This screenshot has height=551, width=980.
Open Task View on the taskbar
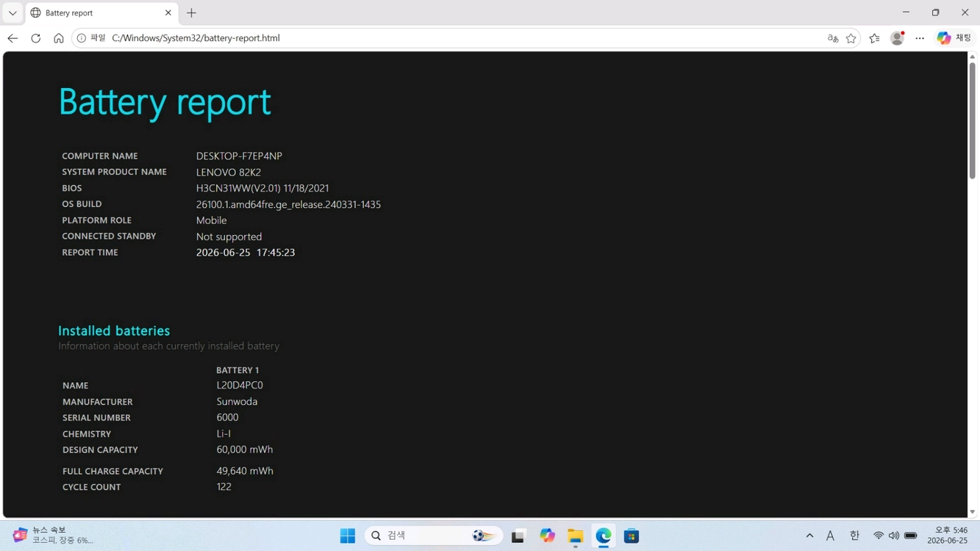[518, 536]
